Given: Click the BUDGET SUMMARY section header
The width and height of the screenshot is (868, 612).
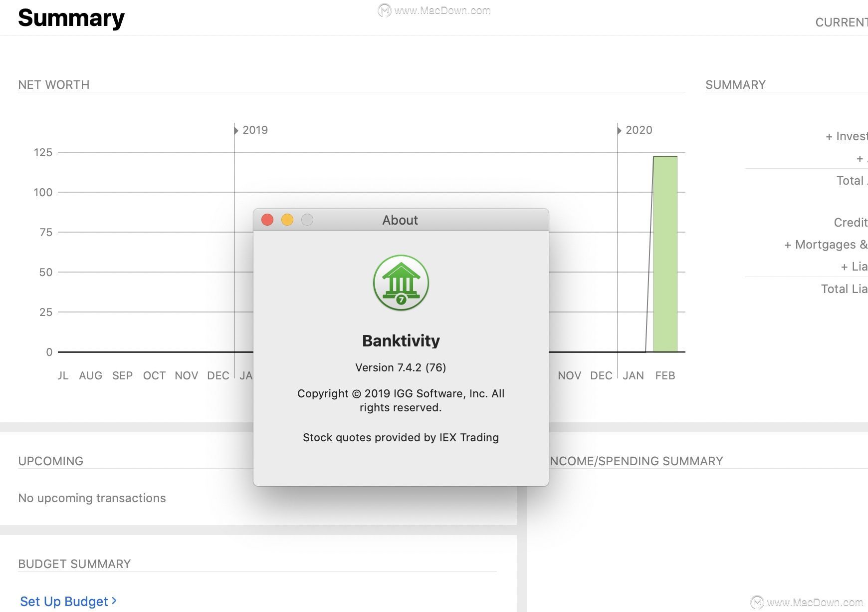Looking at the screenshot, I should pyautogui.click(x=74, y=564).
